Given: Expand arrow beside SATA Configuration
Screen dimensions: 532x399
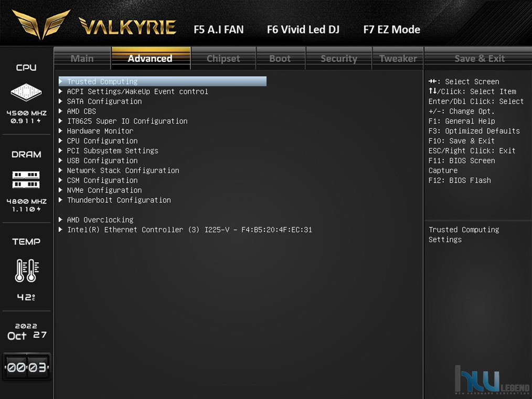Looking at the screenshot, I should point(61,101).
